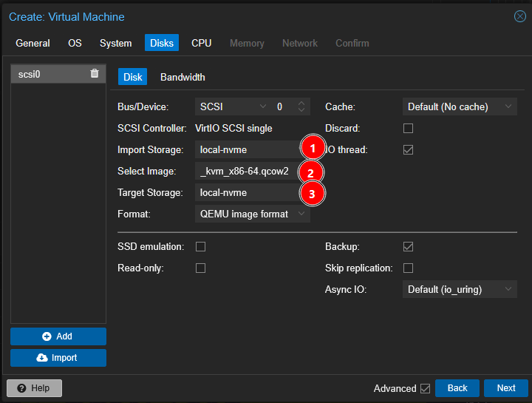The width and height of the screenshot is (532, 403).
Task: Switch to the CPU tab
Action: [201, 43]
